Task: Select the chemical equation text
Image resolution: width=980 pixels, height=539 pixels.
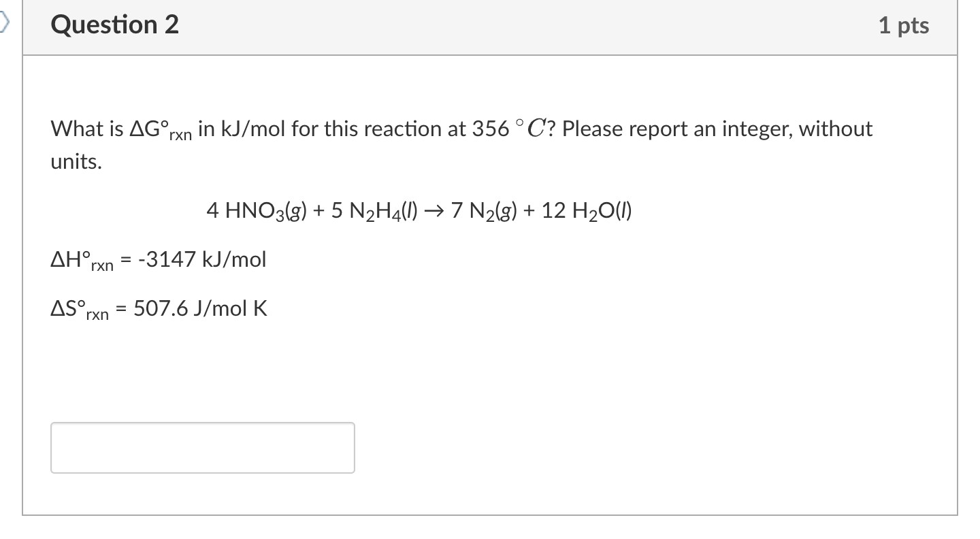Action: [419, 210]
